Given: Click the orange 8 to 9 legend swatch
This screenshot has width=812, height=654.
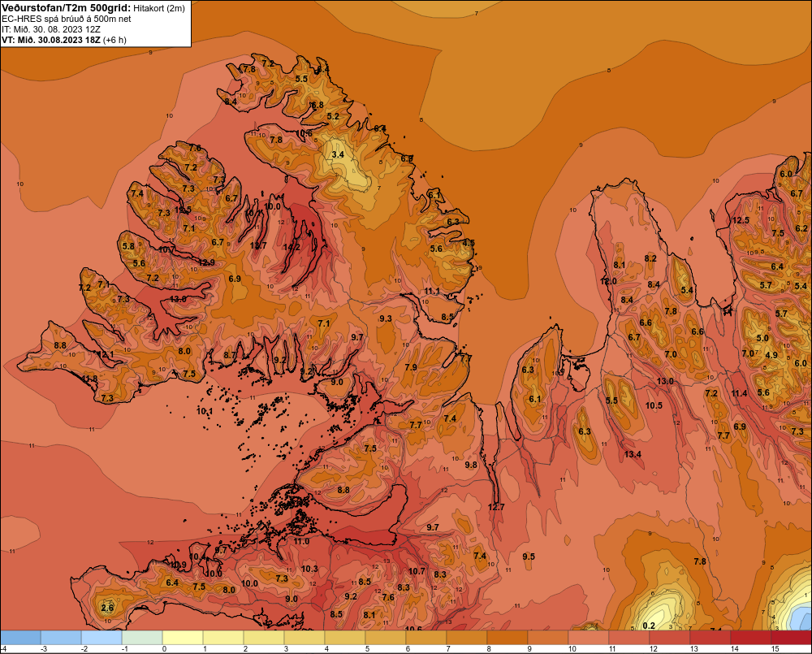Looking at the screenshot, I should [x=508, y=638].
